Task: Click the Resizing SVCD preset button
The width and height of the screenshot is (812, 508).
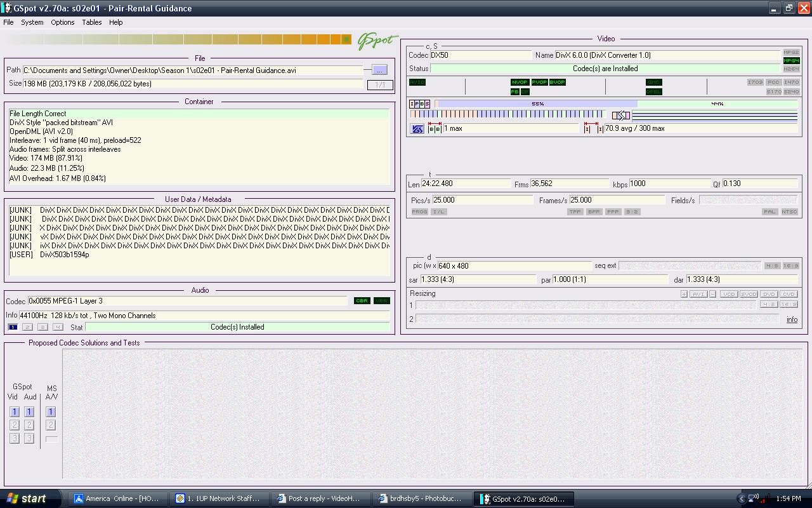Action: click(749, 295)
